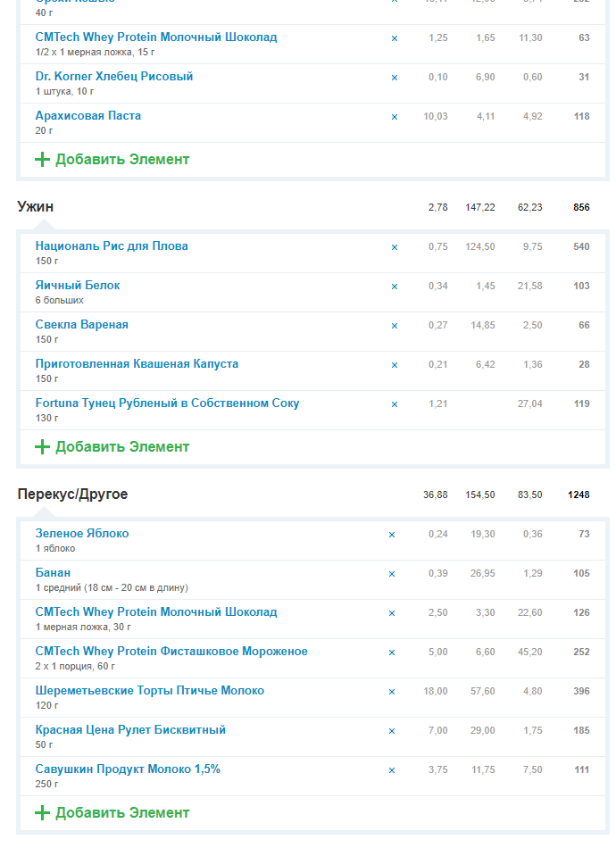
Task: Open CMTech Whey Protein Фисташковое Мороженое
Action: pos(171,652)
